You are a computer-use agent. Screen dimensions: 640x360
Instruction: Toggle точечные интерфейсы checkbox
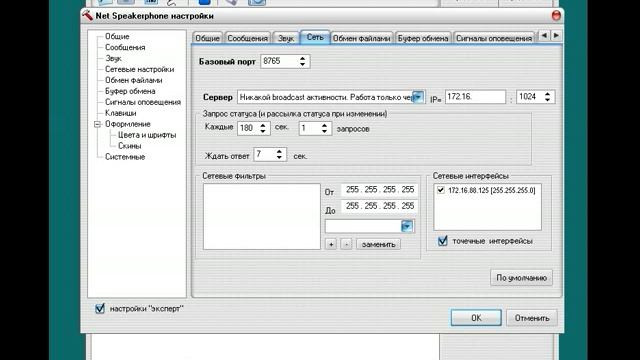click(442, 241)
